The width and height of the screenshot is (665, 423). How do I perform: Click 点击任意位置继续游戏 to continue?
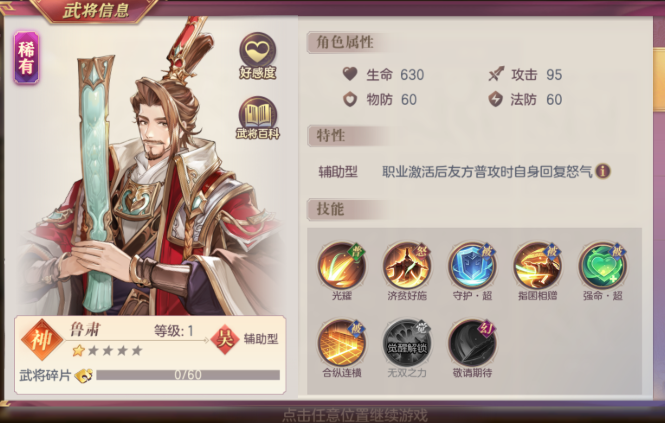355,415
